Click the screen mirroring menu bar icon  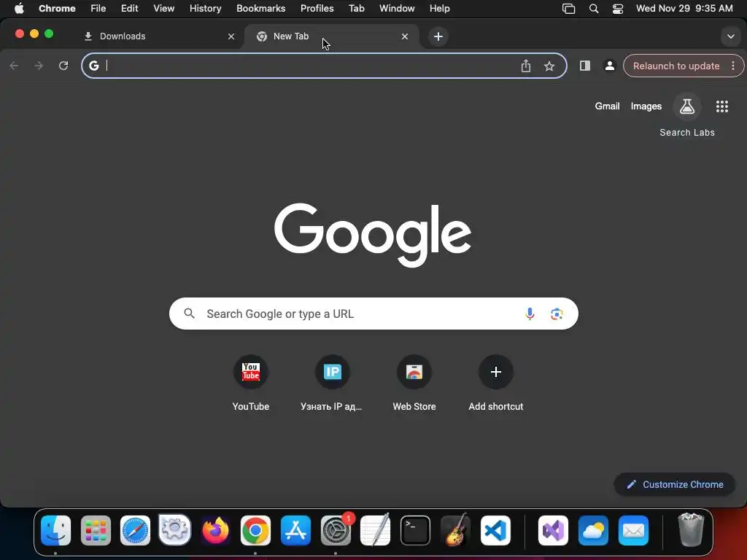[x=568, y=9]
